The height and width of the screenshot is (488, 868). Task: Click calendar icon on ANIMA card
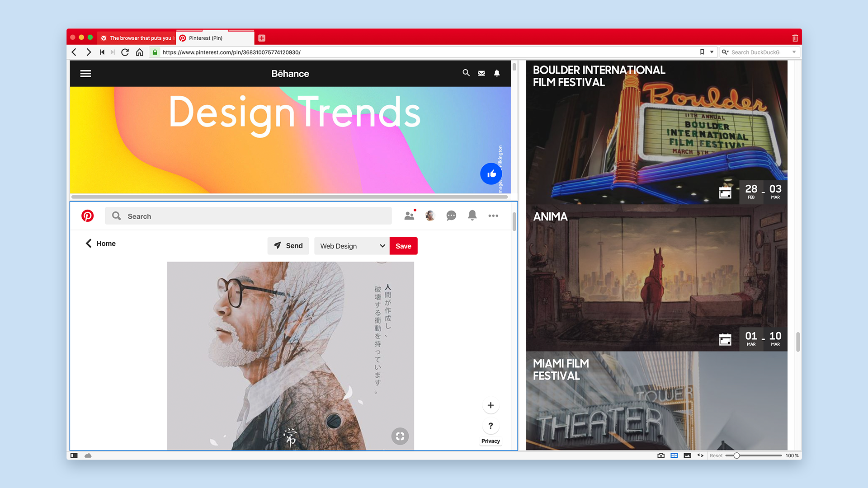tap(725, 339)
